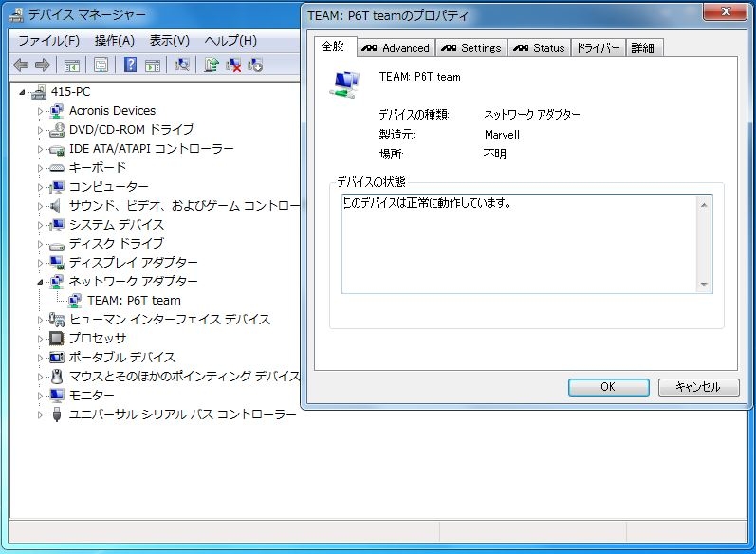Switch to the Status tab
756x554 pixels.
coord(539,48)
